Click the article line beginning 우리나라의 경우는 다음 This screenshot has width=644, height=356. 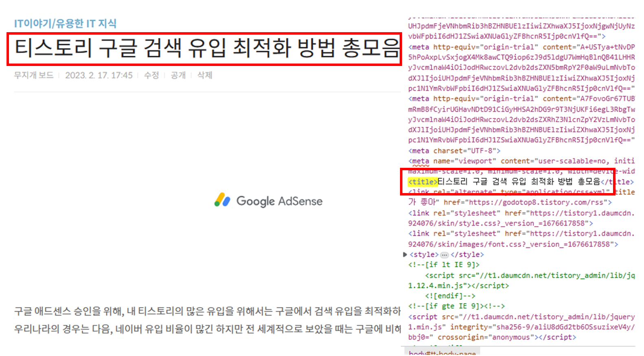coord(207,329)
